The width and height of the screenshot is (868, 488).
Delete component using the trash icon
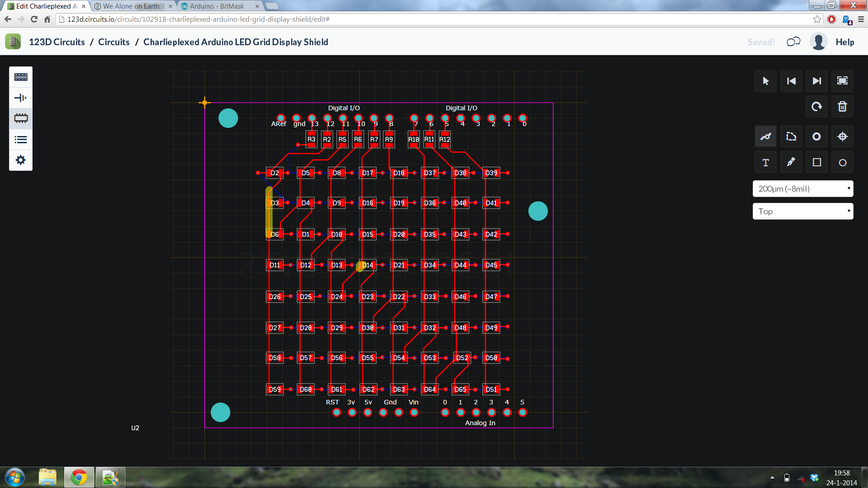842,107
